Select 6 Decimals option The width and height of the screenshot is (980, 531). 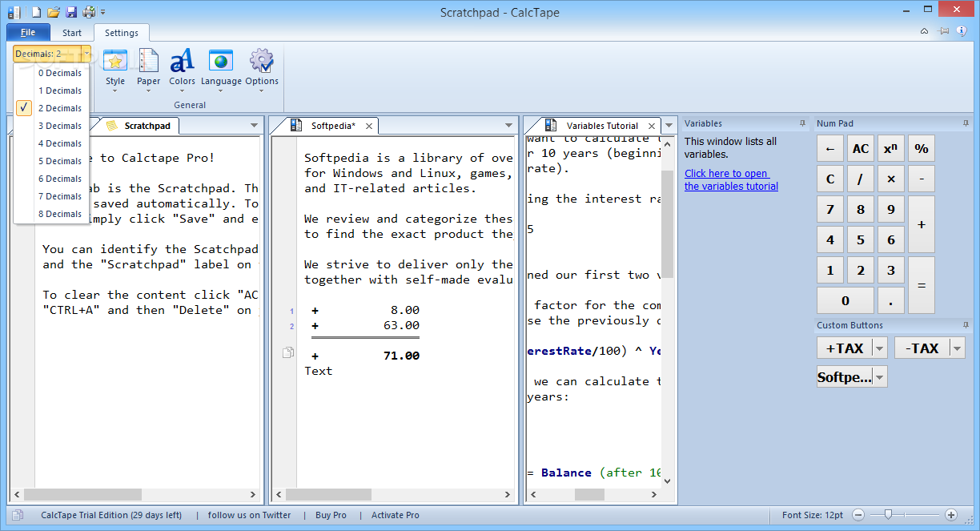pos(51,179)
